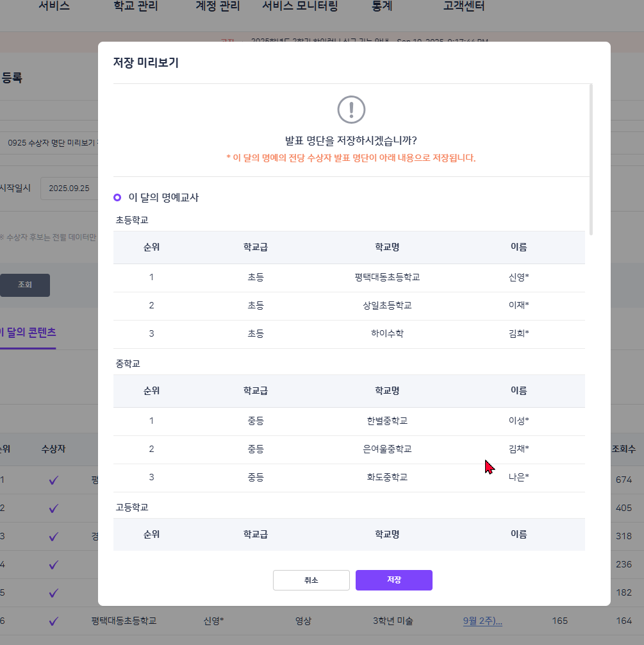
Task: Click the exclamation warning icon in the dialog
Action: point(351,110)
